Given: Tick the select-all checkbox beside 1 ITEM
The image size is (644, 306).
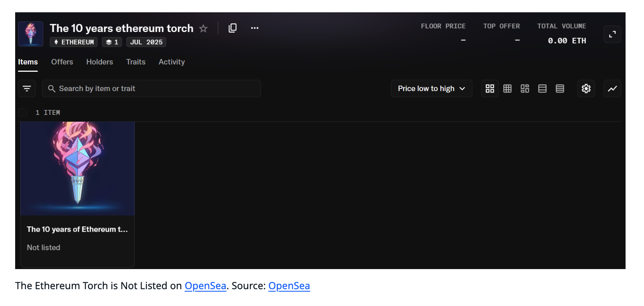Looking at the screenshot, I should click(23, 113).
